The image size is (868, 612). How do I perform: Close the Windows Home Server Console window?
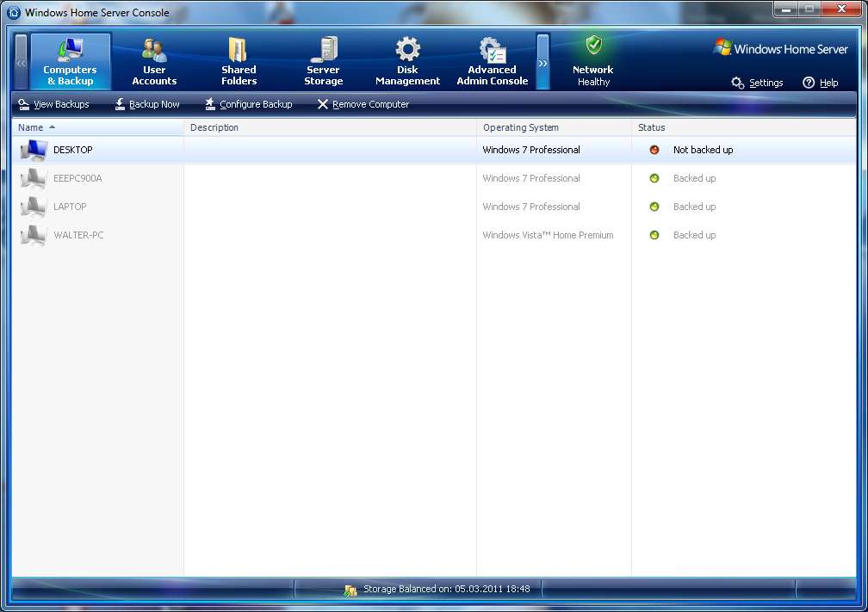click(841, 9)
